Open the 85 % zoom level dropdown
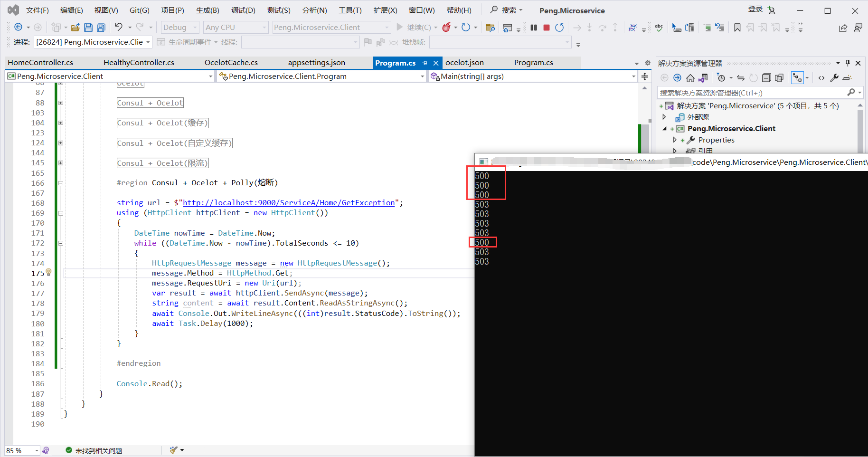 [x=22, y=450]
